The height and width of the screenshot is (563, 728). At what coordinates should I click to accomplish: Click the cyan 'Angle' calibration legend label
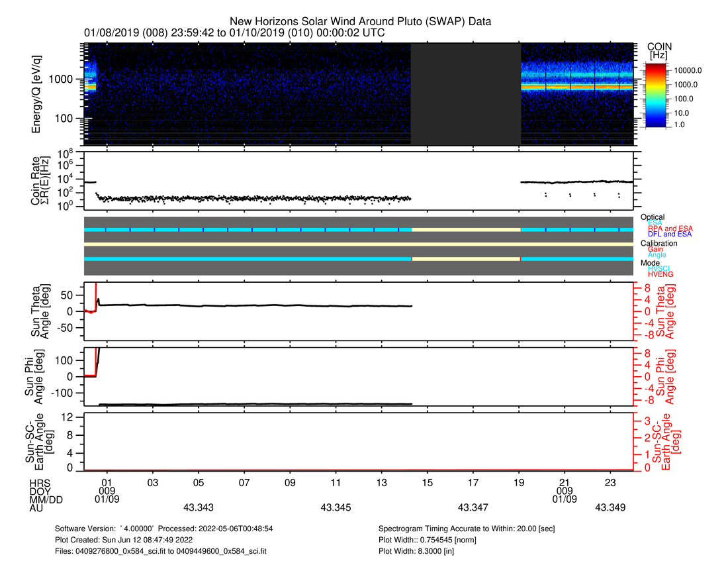pyautogui.click(x=657, y=255)
